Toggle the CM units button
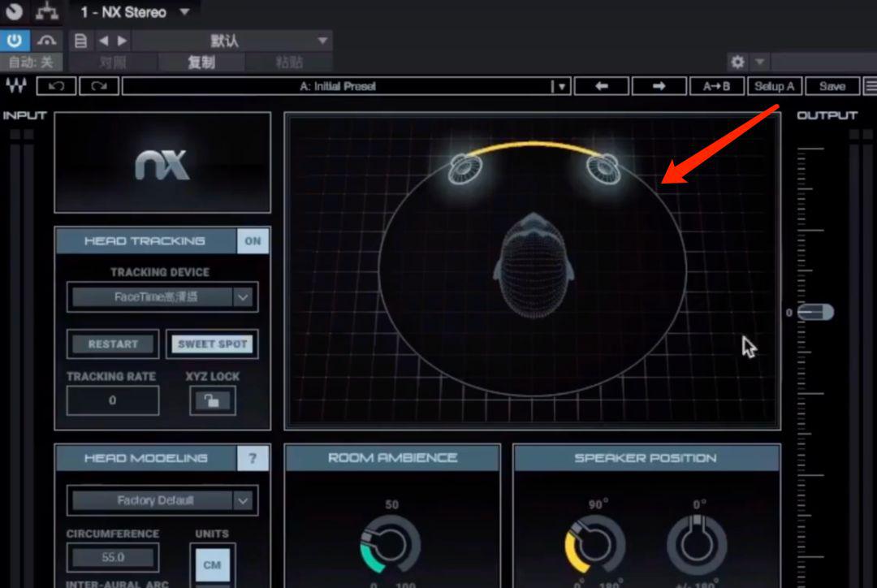This screenshot has width=877, height=588. 212,565
